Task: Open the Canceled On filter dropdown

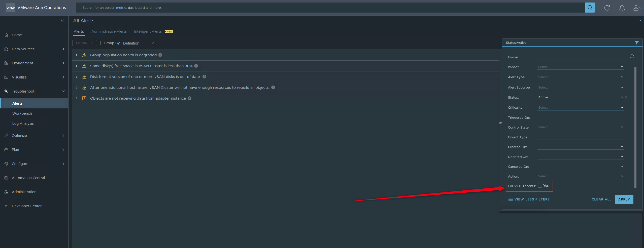Action: click(581, 167)
